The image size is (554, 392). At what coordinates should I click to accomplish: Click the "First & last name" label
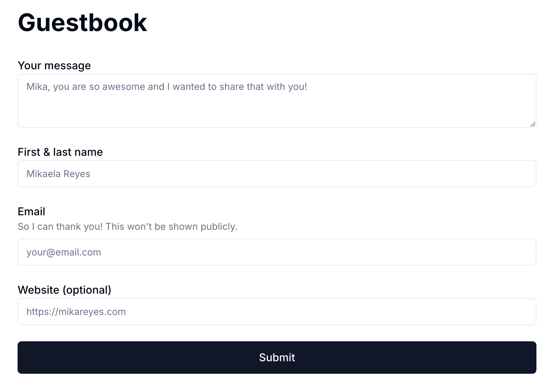tap(60, 152)
